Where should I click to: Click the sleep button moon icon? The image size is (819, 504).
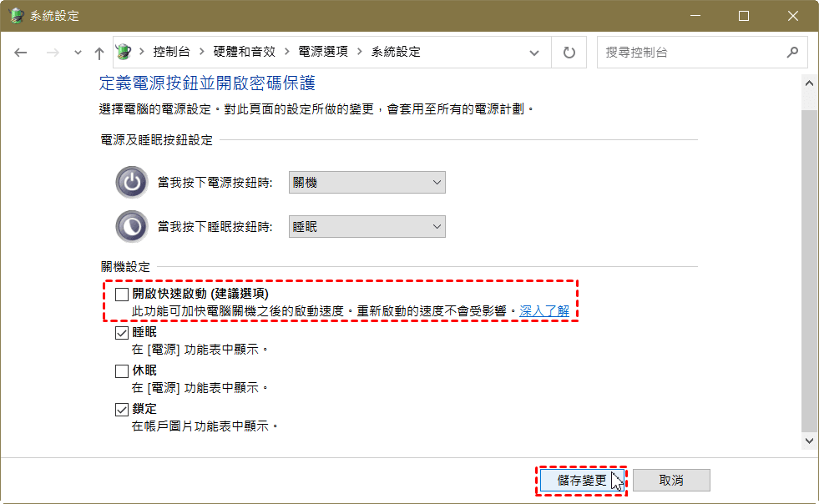coord(132,227)
